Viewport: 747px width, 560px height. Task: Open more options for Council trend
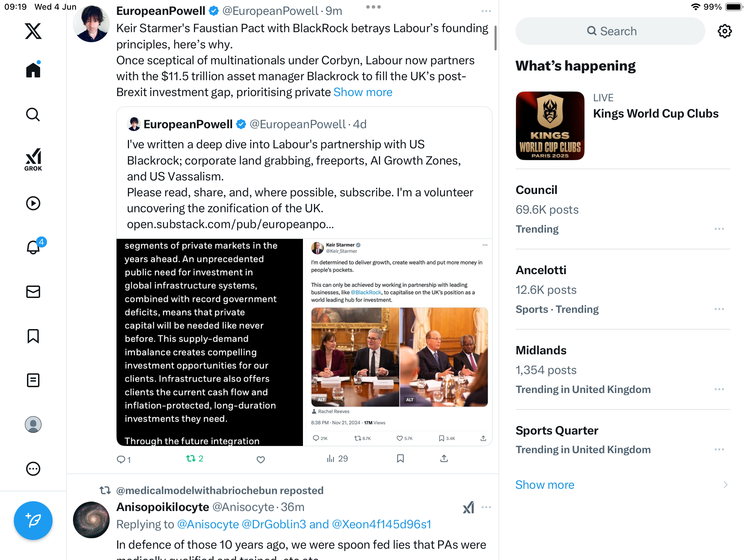click(x=719, y=229)
